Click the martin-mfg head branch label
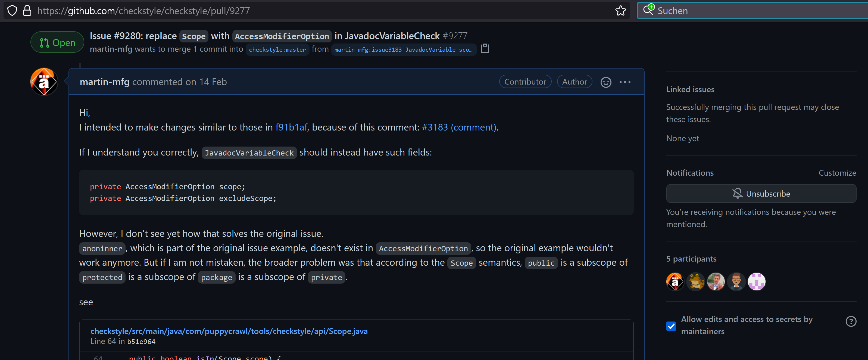This screenshot has height=360, width=868. 403,50
